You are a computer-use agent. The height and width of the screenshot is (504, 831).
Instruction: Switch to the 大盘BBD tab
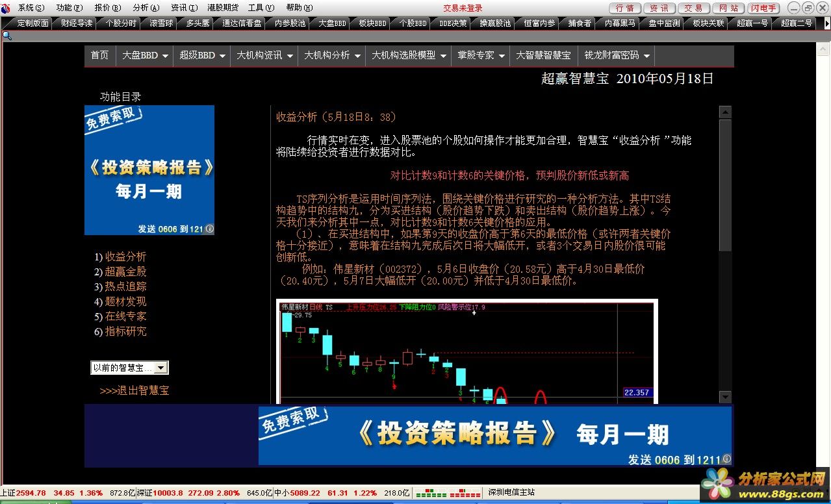[x=332, y=23]
